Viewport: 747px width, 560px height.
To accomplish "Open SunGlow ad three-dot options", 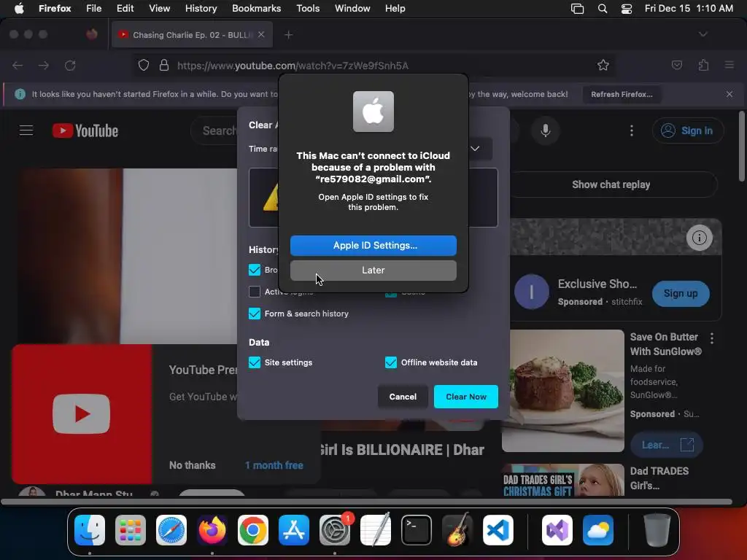I will click(712, 338).
